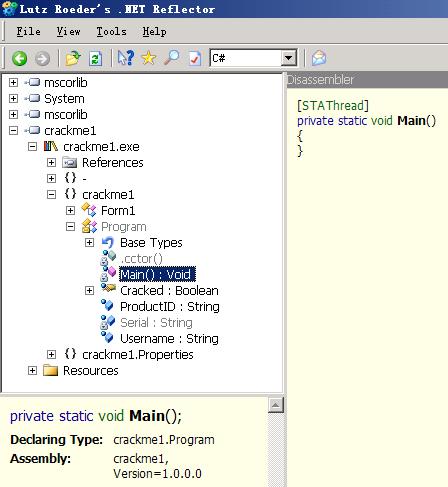Click the Cracked property hand icon
This screenshot has height=487, width=448.
(x=108, y=289)
